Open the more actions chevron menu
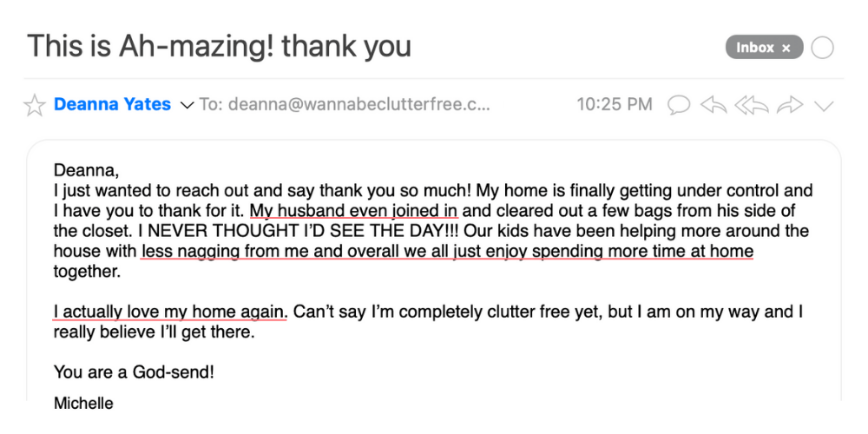This screenshot has width=868, height=434. tap(824, 106)
